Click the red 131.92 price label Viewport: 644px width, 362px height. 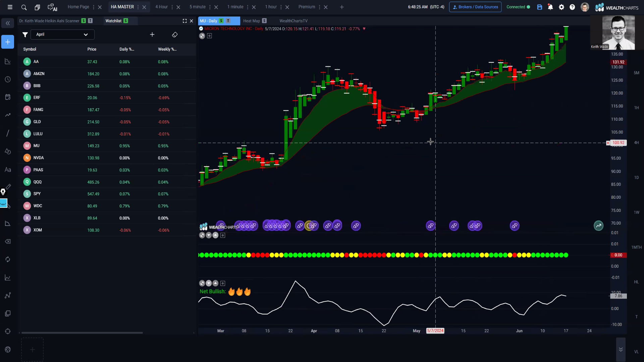pos(618,62)
